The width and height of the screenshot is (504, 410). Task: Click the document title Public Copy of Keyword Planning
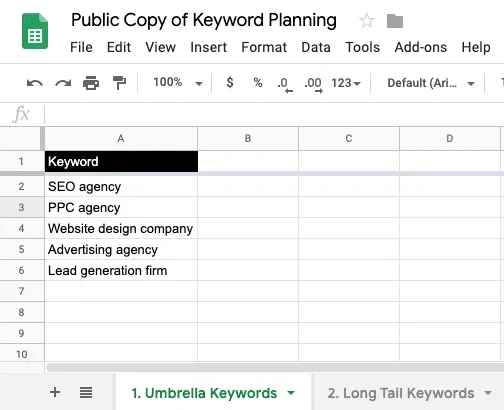(204, 20)
